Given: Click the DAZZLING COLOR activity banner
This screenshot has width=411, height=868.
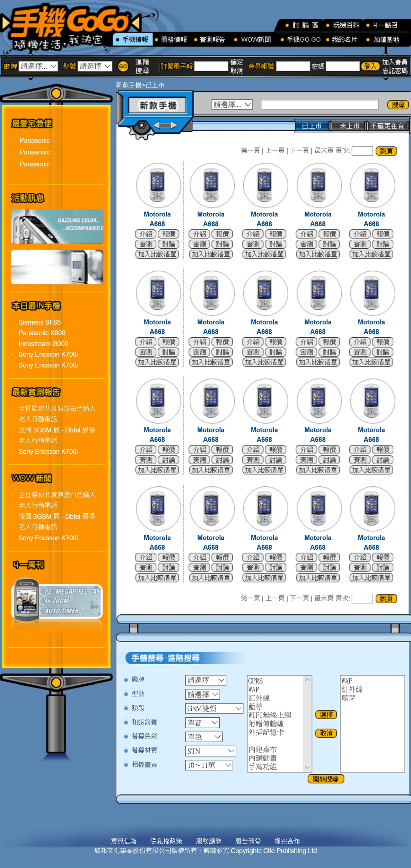Looking at the screenshot, I should 57,226.
